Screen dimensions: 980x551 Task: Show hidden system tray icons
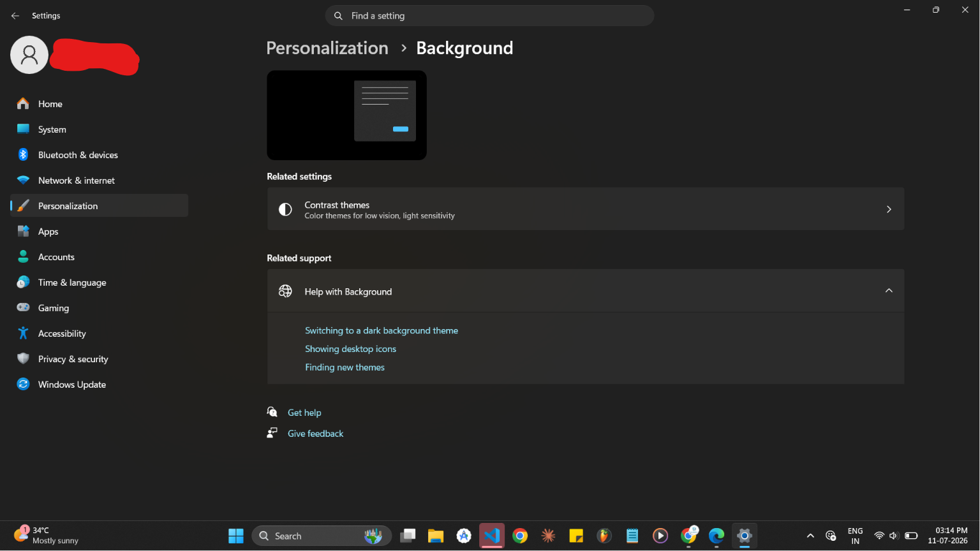pos(810,536)
